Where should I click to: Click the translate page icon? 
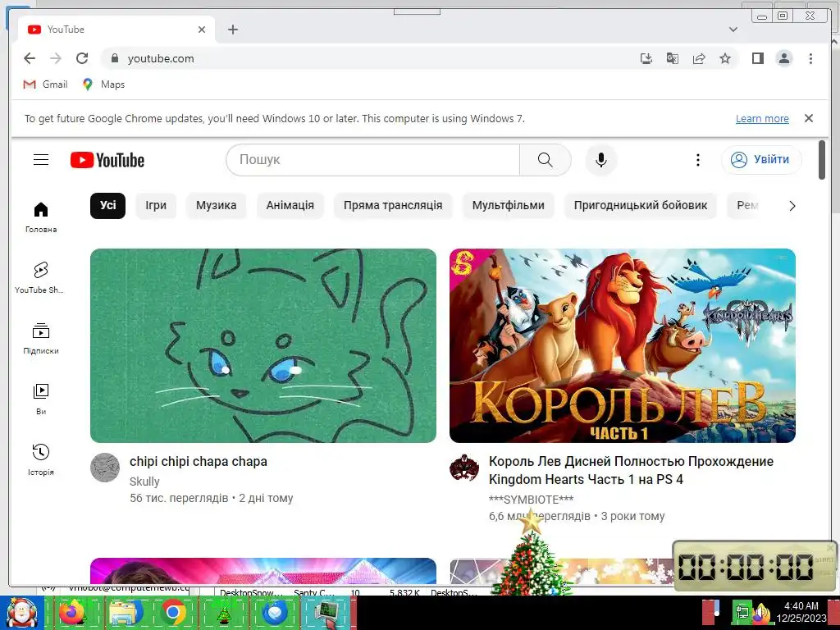673,58
